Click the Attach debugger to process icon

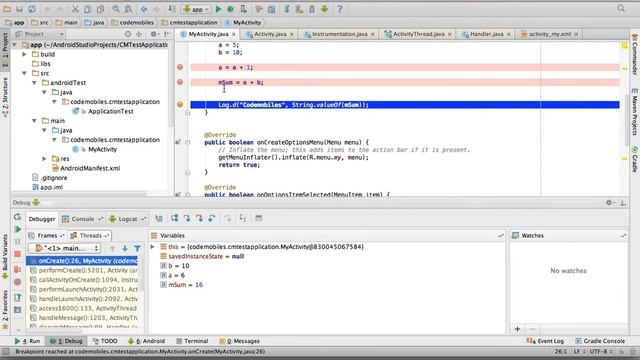(x=243, y=9)
